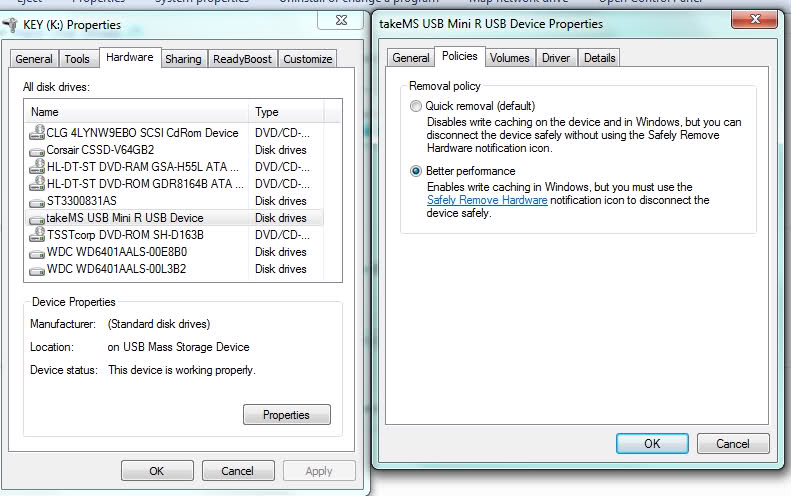Click the HL-DT-ST DVD-RAM GSA-H55L drive icon

pos(37,167)
